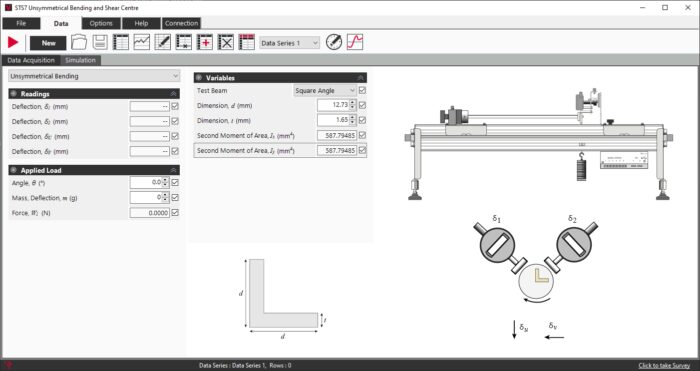This screenshot has width=700, height=371.
Task: Open the Data Series 1 dropdown
Action: (290, 43)
